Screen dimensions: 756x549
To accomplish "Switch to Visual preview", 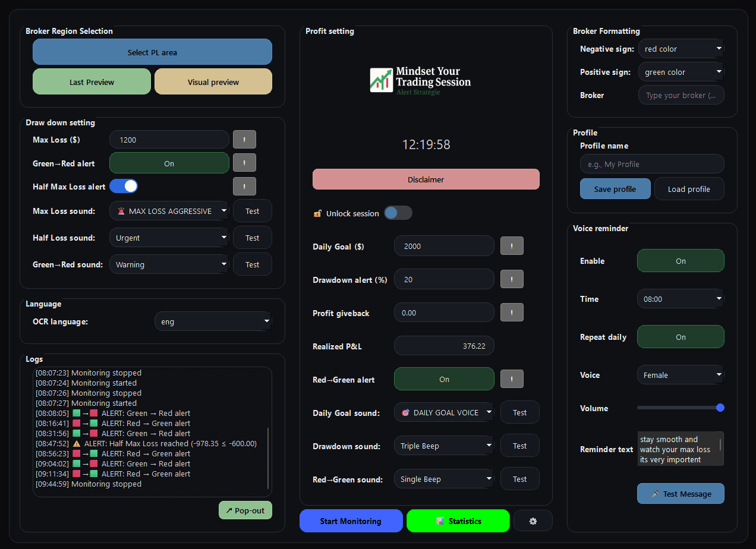I will coord(213,81).
